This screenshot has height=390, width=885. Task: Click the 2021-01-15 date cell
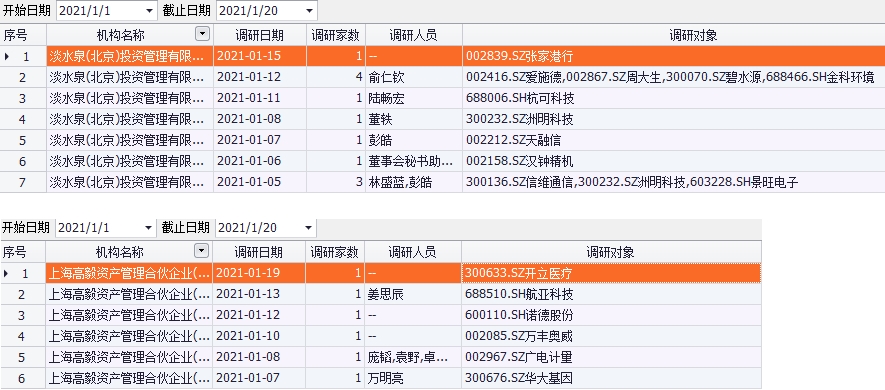pyautogui.click(x=260, y=56)
